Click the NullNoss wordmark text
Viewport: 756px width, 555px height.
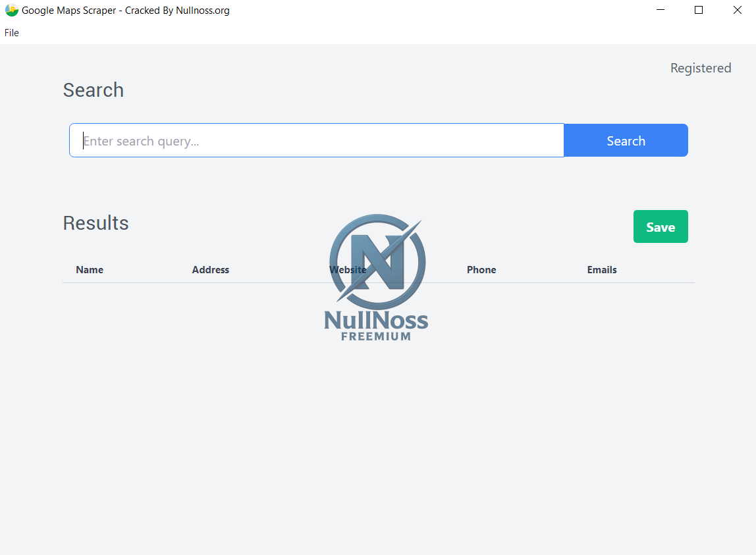(376, 321)
